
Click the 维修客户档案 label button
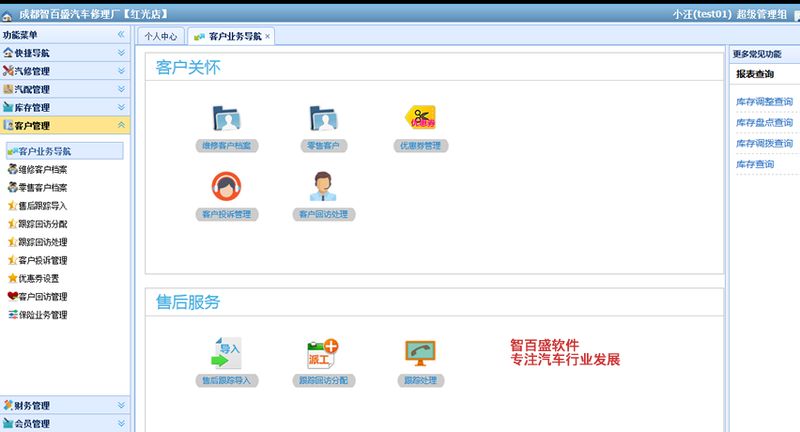227,146
